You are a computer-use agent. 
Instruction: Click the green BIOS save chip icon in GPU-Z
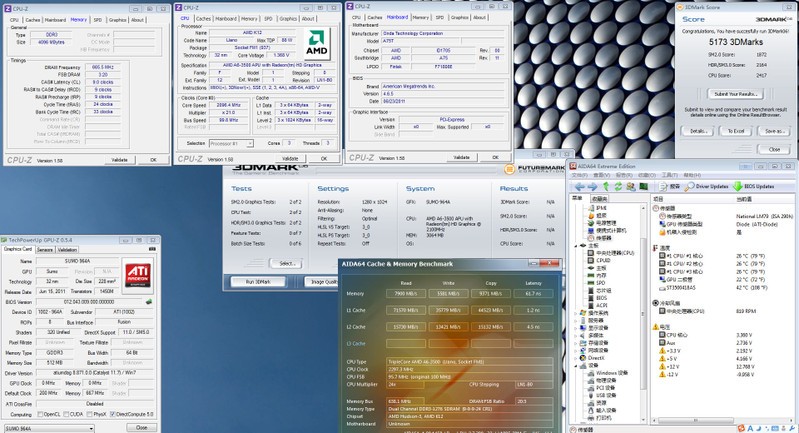(x=149, y=302)
